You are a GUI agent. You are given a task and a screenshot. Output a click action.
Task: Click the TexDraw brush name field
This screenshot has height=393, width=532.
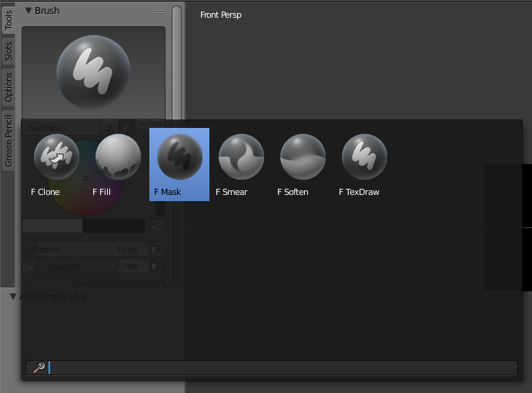(62, 128)
